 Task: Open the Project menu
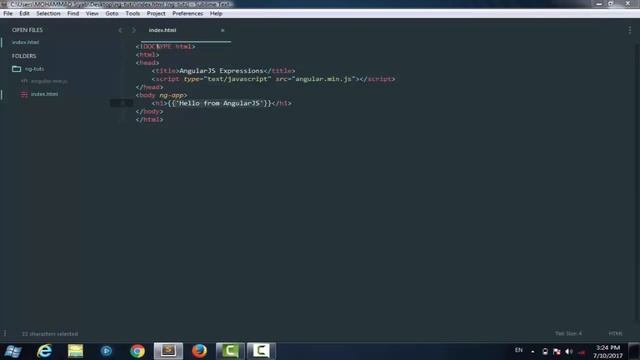156,13
